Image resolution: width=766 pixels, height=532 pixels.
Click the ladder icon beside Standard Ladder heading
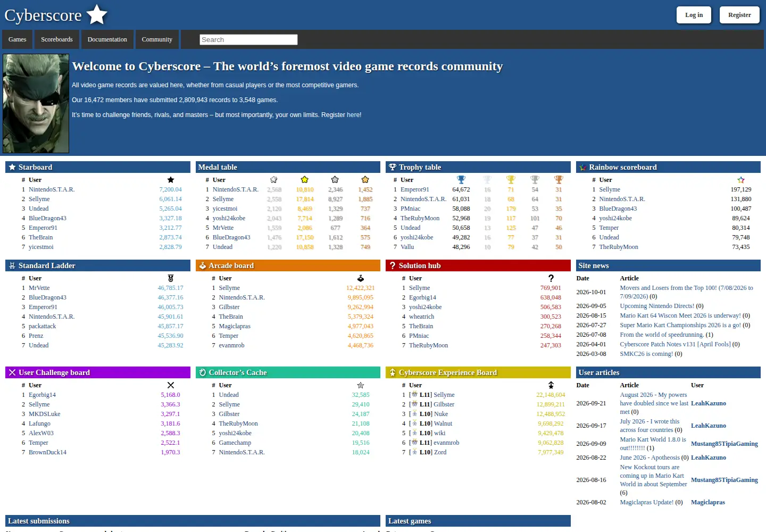12,265
